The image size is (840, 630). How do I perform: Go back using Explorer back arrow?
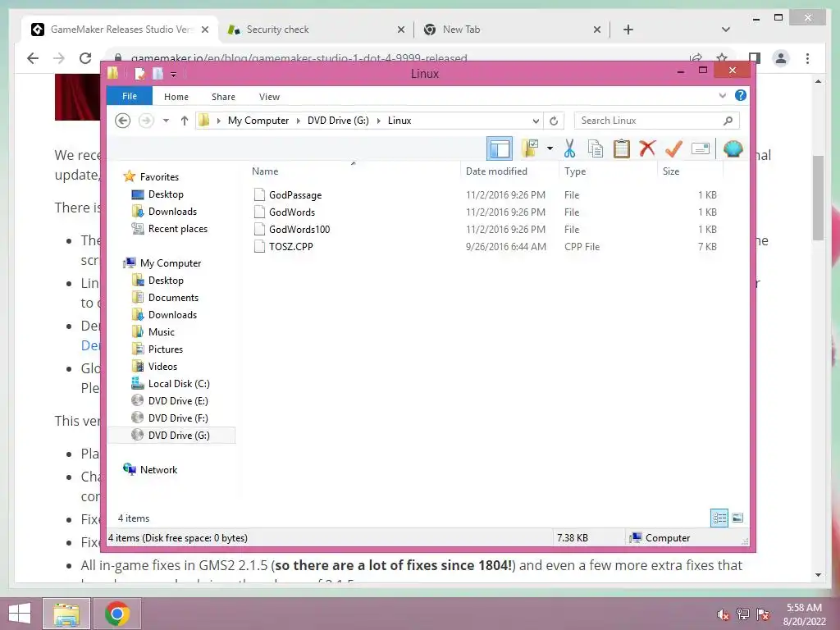coord(123,121)
